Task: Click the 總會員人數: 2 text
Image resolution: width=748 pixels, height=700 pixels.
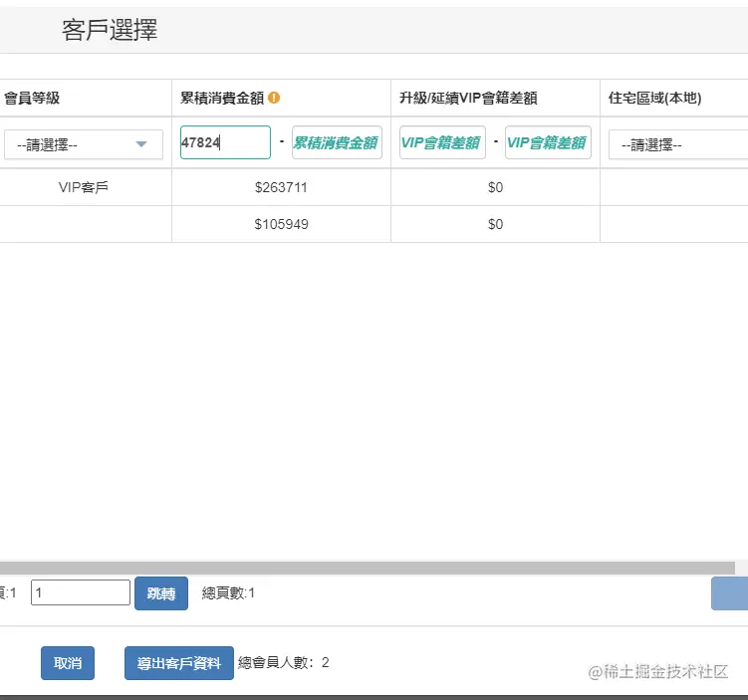Action: click(x=283, y=662)
